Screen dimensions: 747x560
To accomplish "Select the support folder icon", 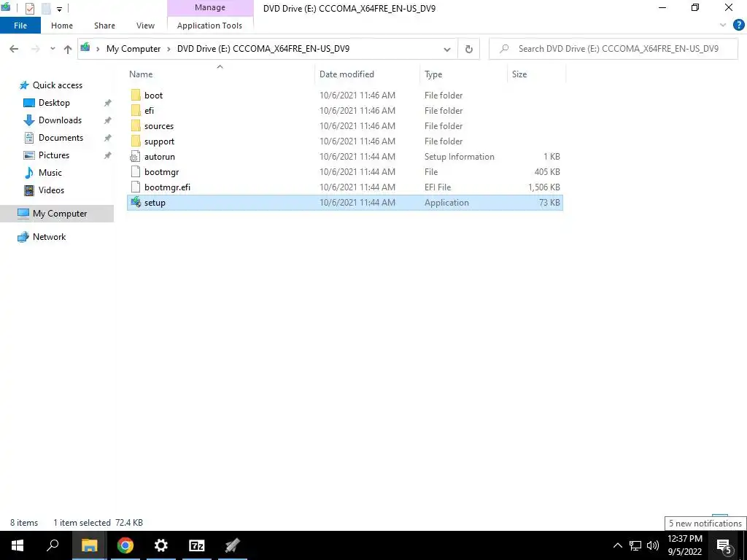I will pyautogui.click(x=136, y=141).
